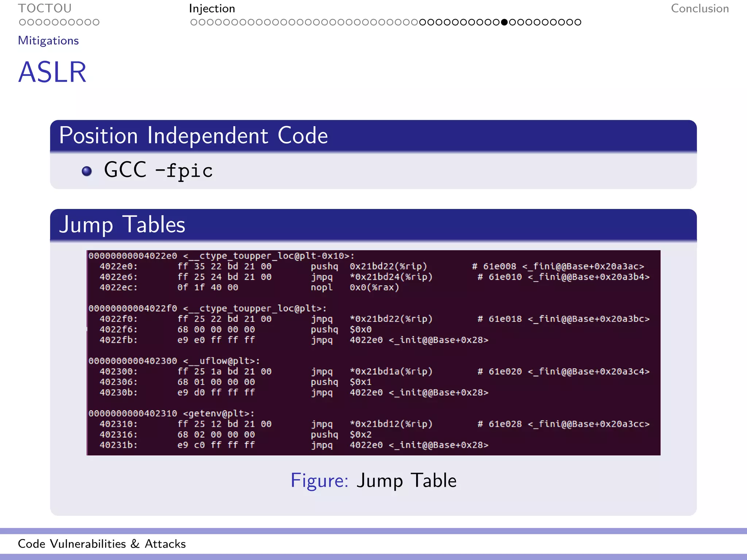The height and width of the screenshot is (560, 747).
Task: Open the Mitigations subsection link
Action: 48,40
